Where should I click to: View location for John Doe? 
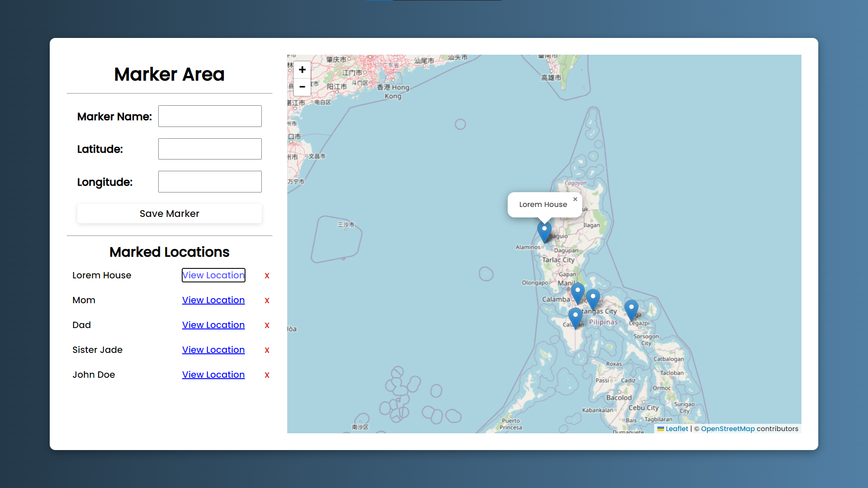point(213,375)
